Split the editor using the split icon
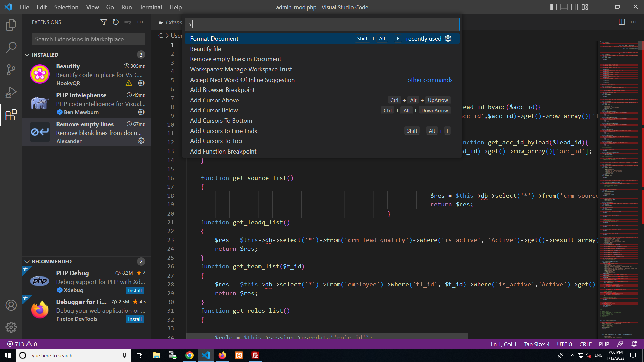Screen dimensions: 644x362 622,22
